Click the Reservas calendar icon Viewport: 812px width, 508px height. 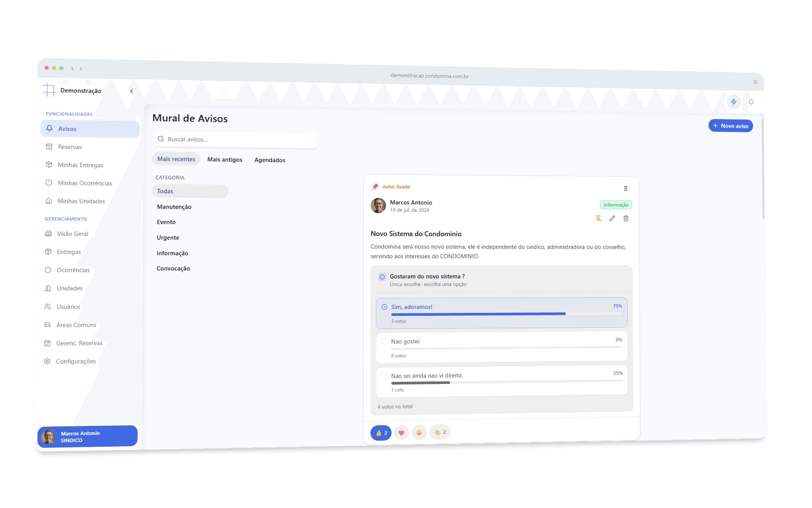point(49,146)
